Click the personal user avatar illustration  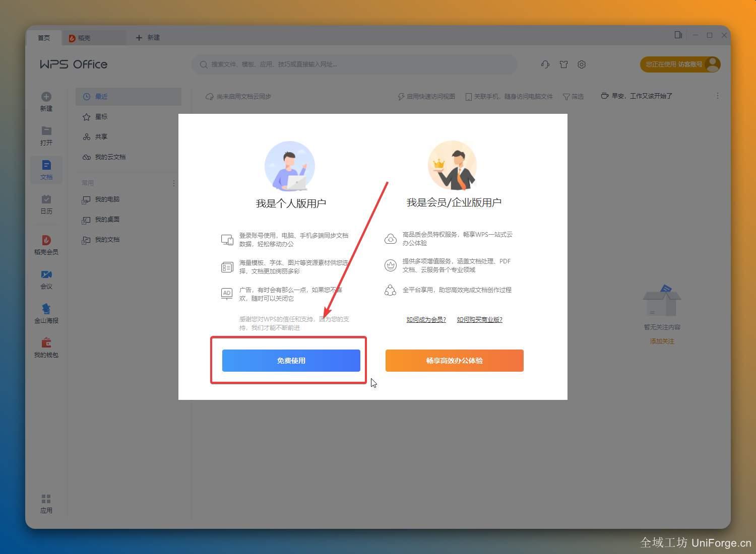coord(290,166)
